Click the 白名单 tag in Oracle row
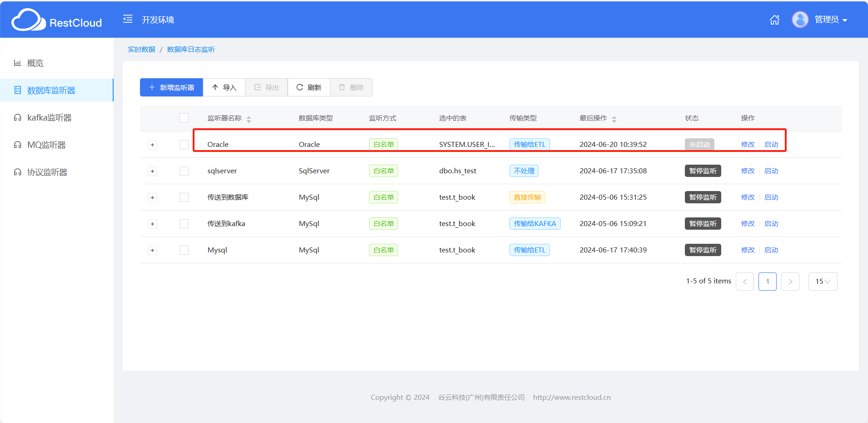Screen dimensions: 868x423 coord(384,144)
